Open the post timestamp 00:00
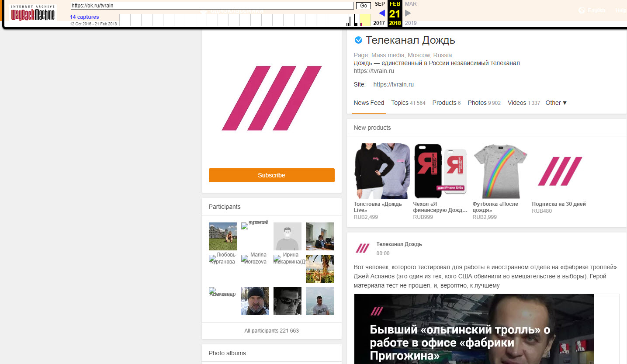This screenshot has height=364, width=627. pyautogui.click(x=383, y=253)
